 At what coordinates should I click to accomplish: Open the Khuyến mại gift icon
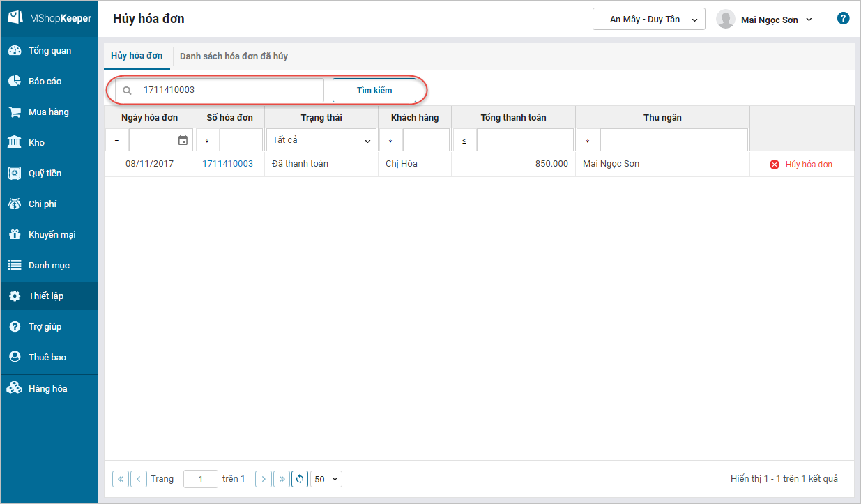(x=14, y=235)
